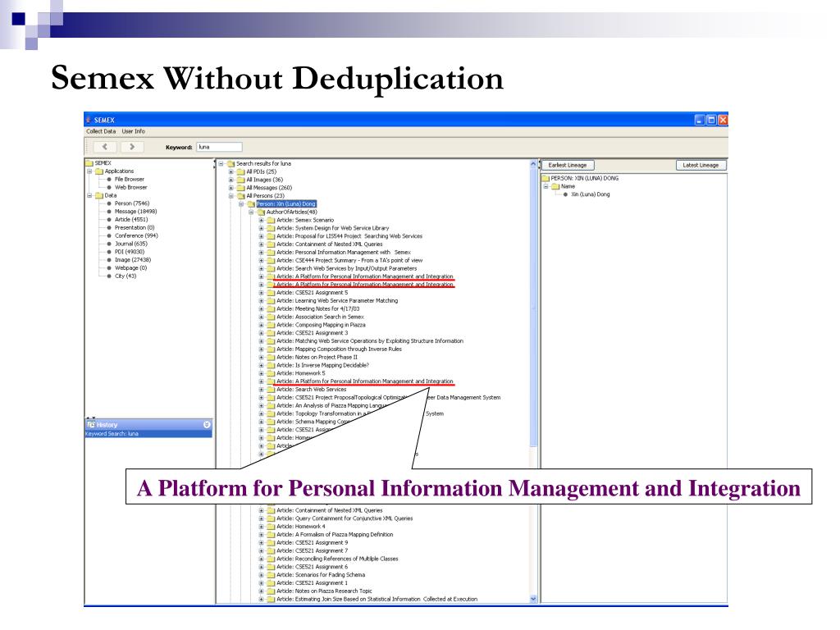The height and width of the screenshot is (630, 840).
Task: Click the SEMEX root folder icon in left tree
Action: [x=89, y=163]
